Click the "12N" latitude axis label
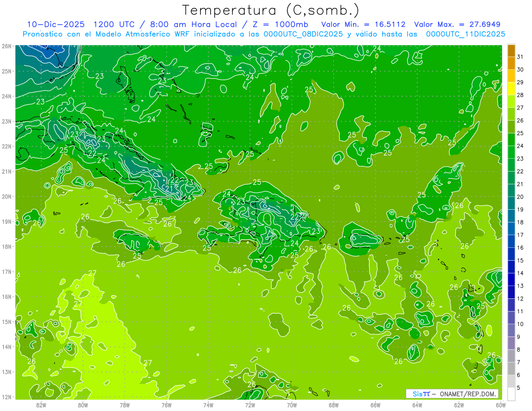 point(6,397)
